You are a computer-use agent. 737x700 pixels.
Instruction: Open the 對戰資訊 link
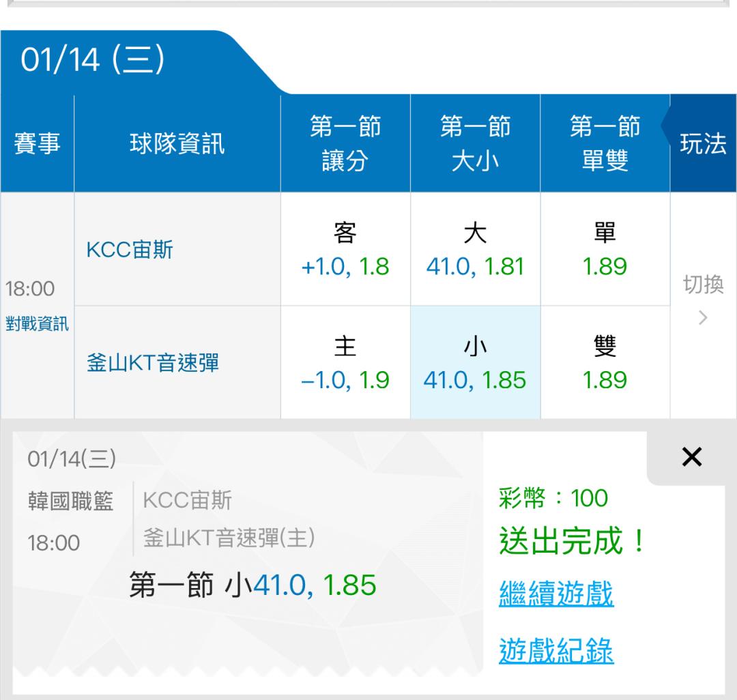click(x=37, y=323)
